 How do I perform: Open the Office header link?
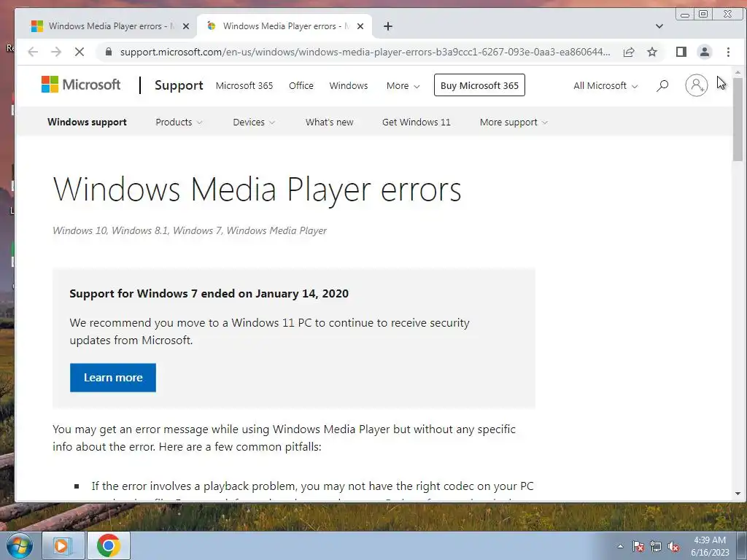click(301, 86)
